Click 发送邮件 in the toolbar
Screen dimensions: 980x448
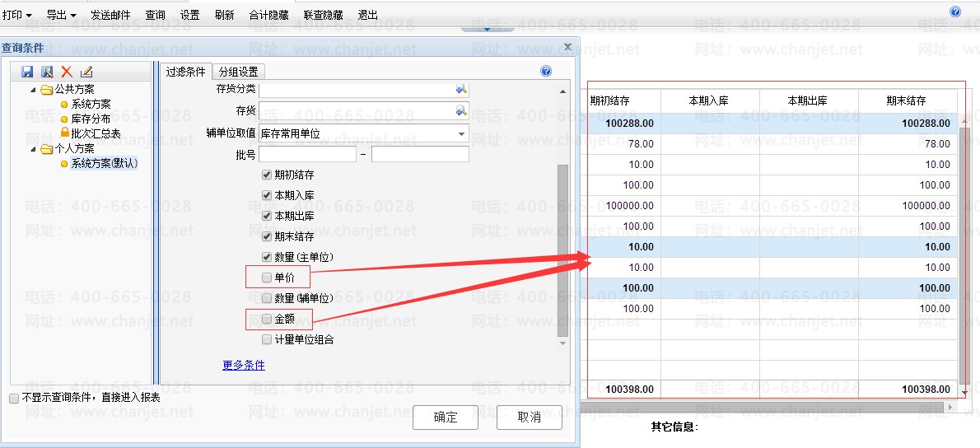[x=110, y=15]
